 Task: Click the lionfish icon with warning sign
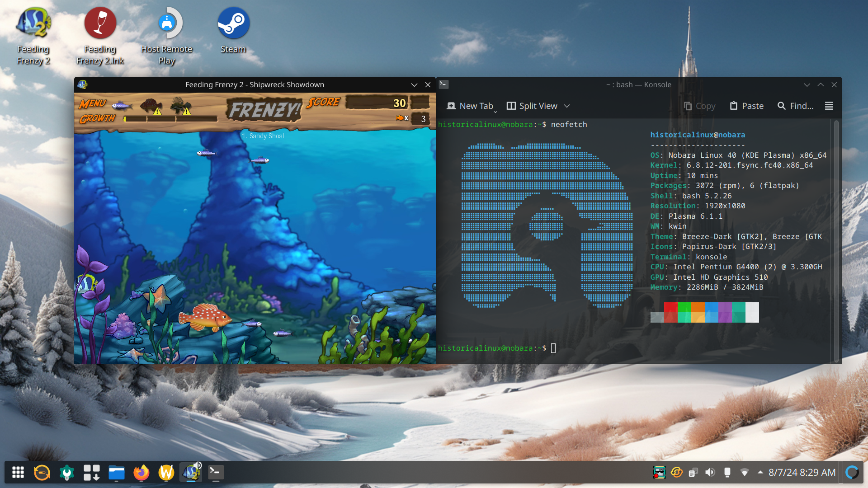point(181,106)
